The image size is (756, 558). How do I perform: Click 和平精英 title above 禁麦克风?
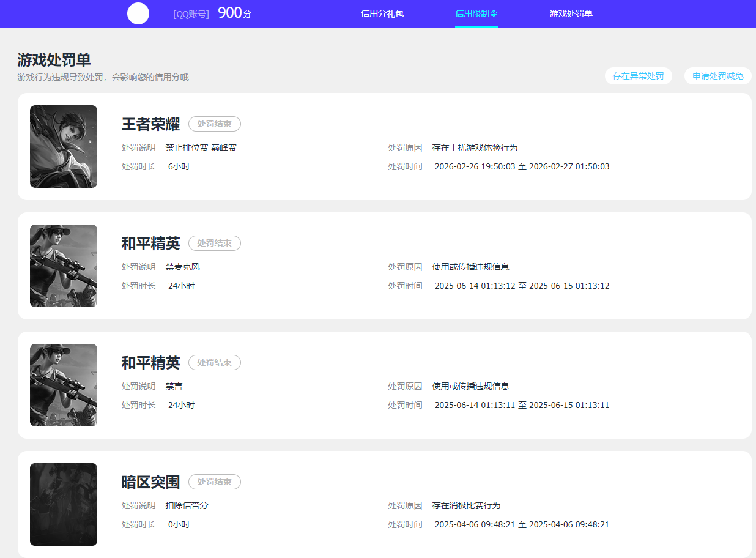pos(151,244)
